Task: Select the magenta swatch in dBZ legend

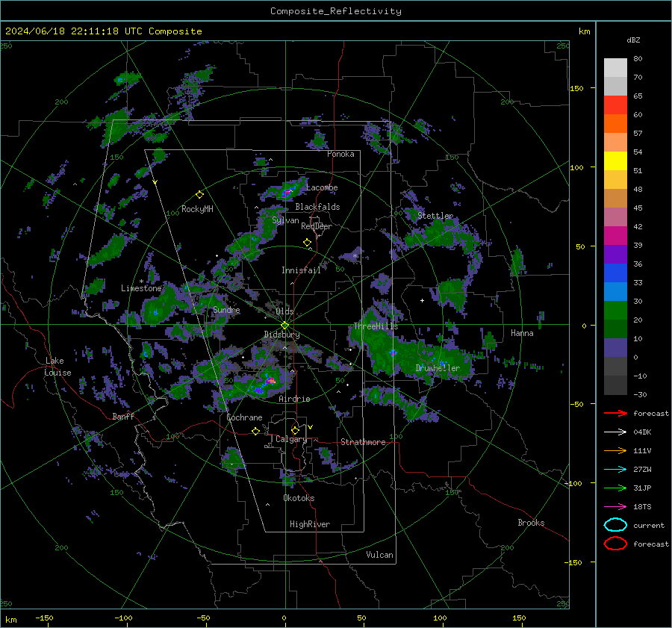Action: (x=615, y=236)
